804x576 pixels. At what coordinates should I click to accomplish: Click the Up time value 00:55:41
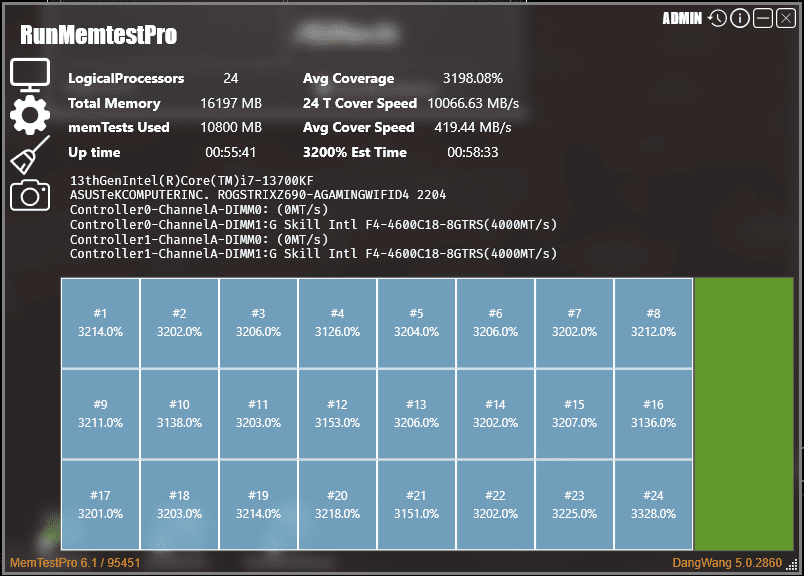coord(230,152)
